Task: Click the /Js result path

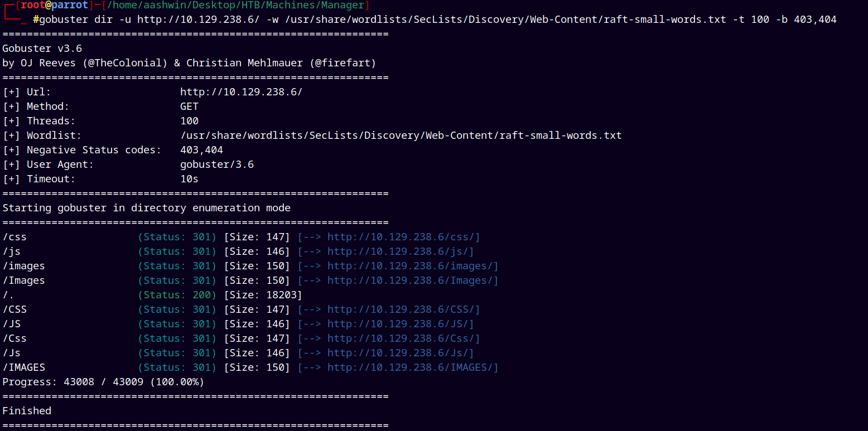Action: coord(11,353)
